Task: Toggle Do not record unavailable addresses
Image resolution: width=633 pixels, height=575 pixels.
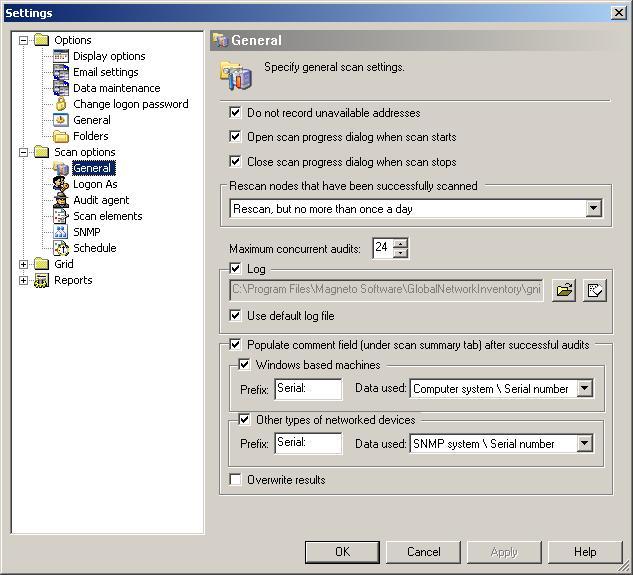Action: (x=235, y=112)
